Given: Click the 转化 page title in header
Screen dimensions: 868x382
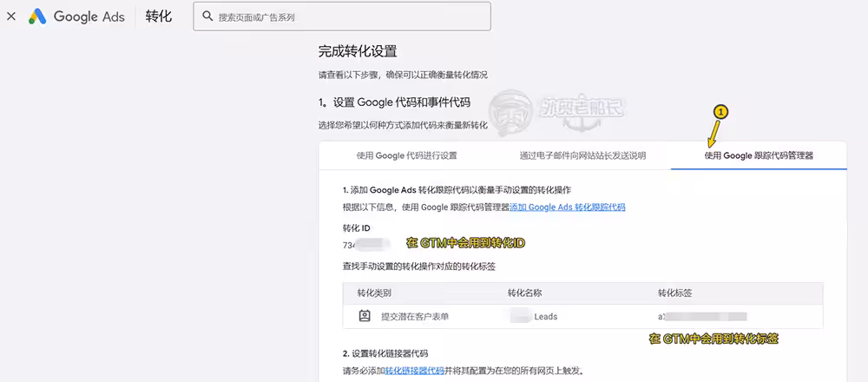Looking at the screenshot, I should (x=159, y=16).
